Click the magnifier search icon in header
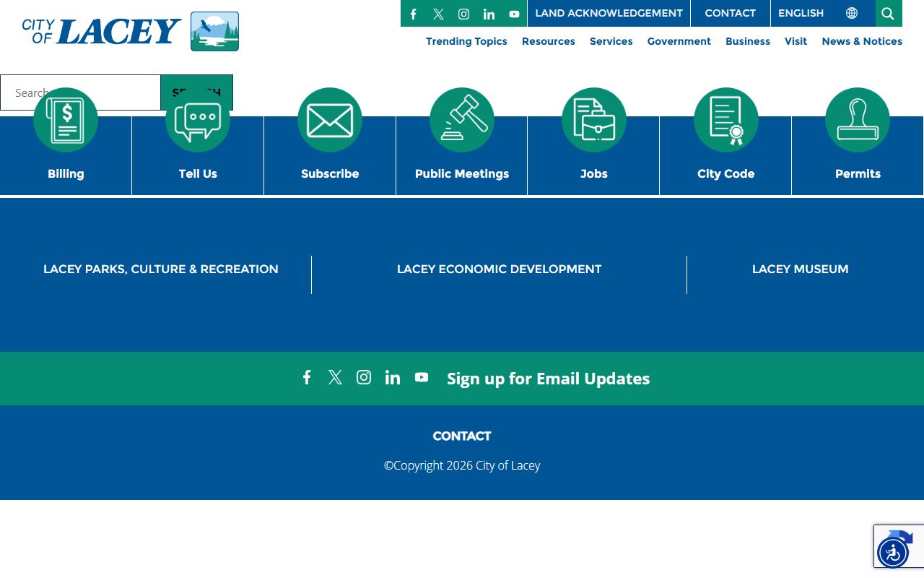924x578 pixels. pyautogui.click(x=889, y=13)
